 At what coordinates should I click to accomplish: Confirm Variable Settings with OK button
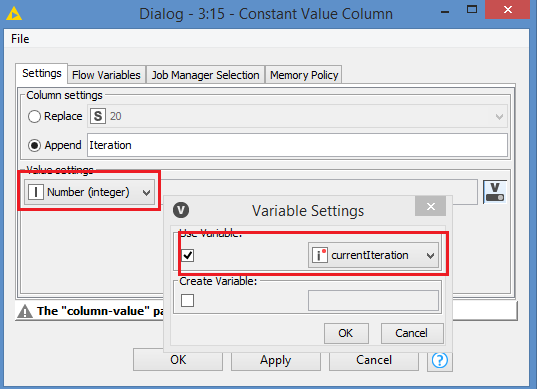click(346, 333)
